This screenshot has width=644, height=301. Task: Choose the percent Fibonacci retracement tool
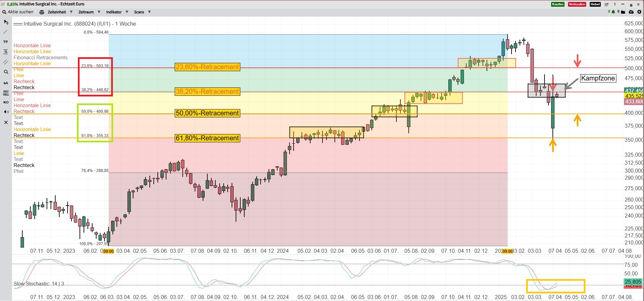pos(6,52)
